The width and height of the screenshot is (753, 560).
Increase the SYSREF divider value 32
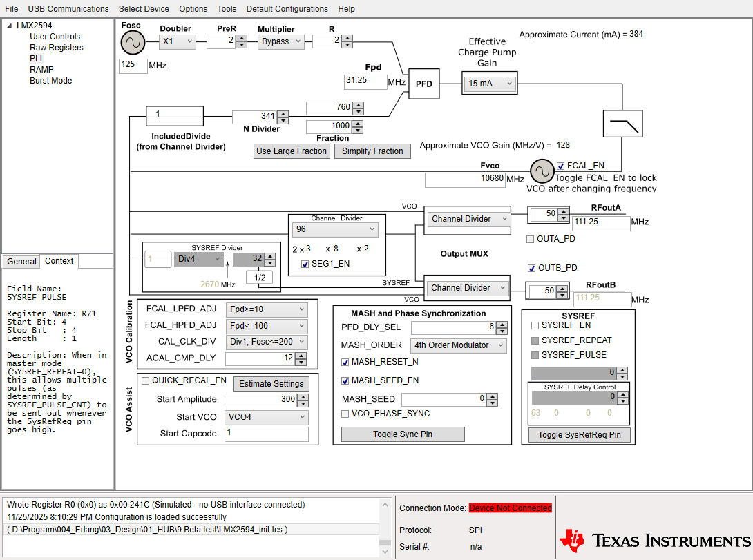pyautogui.click(x=270, y=256)
